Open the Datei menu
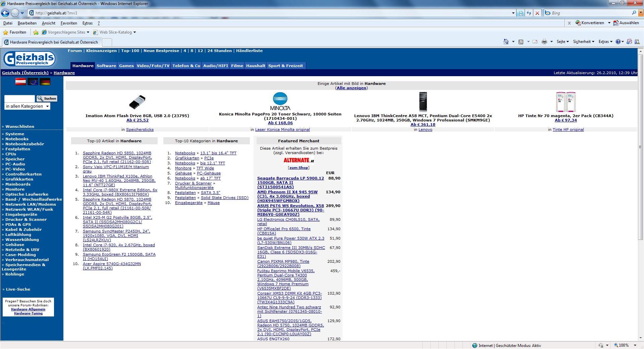Image resolution: width=644 pixels, height=349 pixels. [x=8, y=23]
